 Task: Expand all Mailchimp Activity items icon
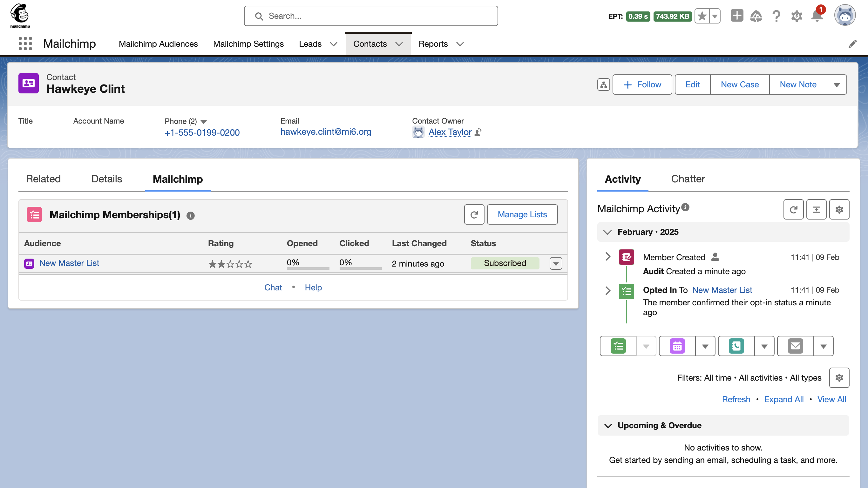pyautogui.click(x=816, y=209)
